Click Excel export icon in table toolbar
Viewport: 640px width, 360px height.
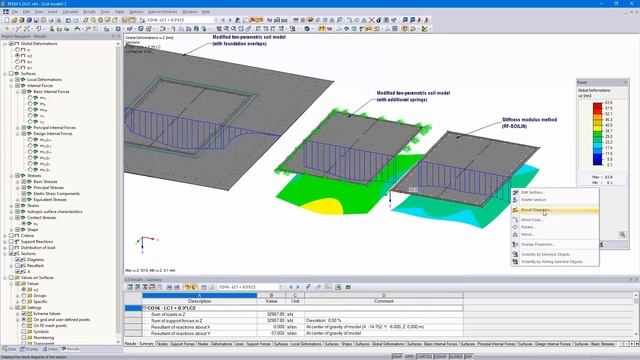coord(338,287)
